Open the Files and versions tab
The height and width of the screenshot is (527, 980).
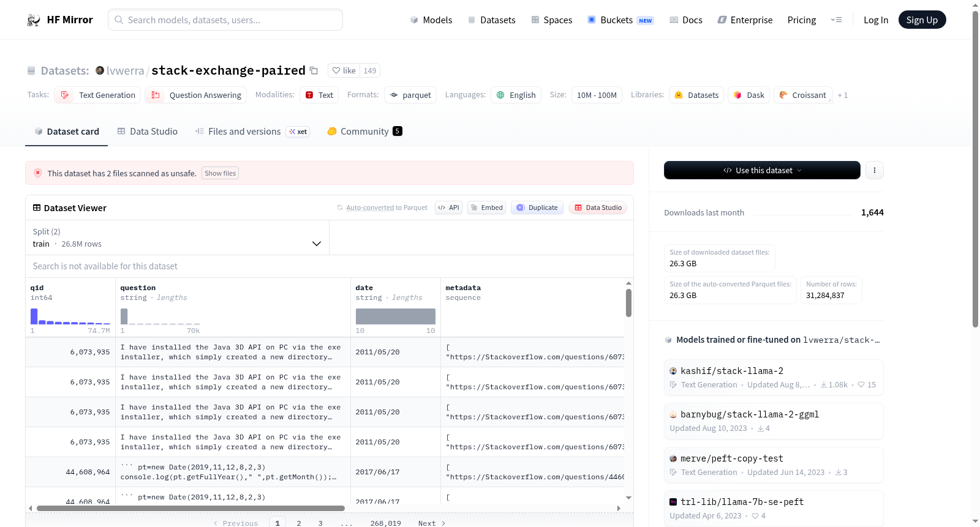(x=252, y=131)
